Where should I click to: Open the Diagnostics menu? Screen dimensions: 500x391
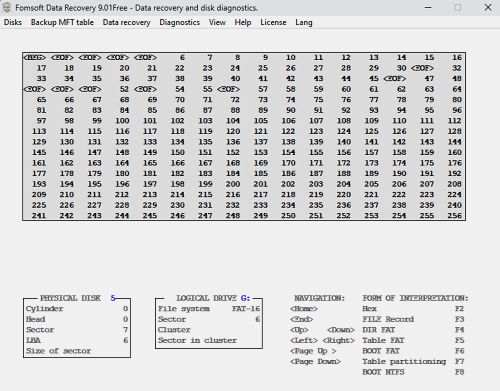click(x=180, y=22)
